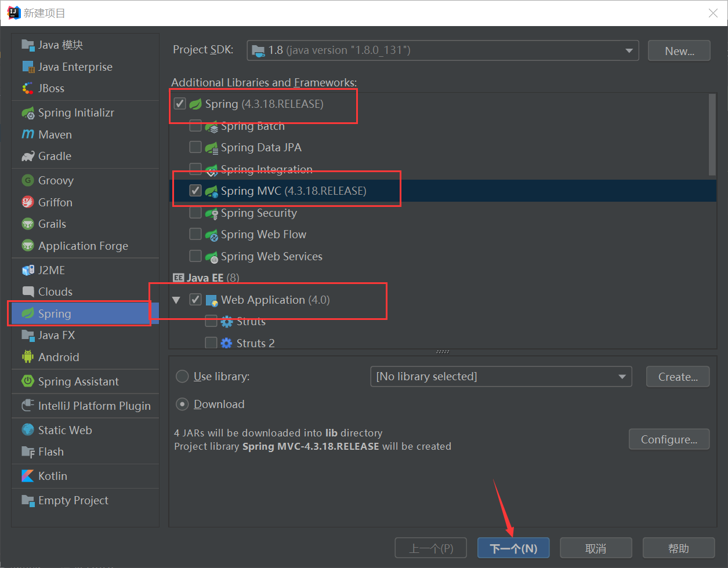Viewport: 728px width, 568px height.
Task: Click the Grails icon in sidebar
Action: click(28, 224)
